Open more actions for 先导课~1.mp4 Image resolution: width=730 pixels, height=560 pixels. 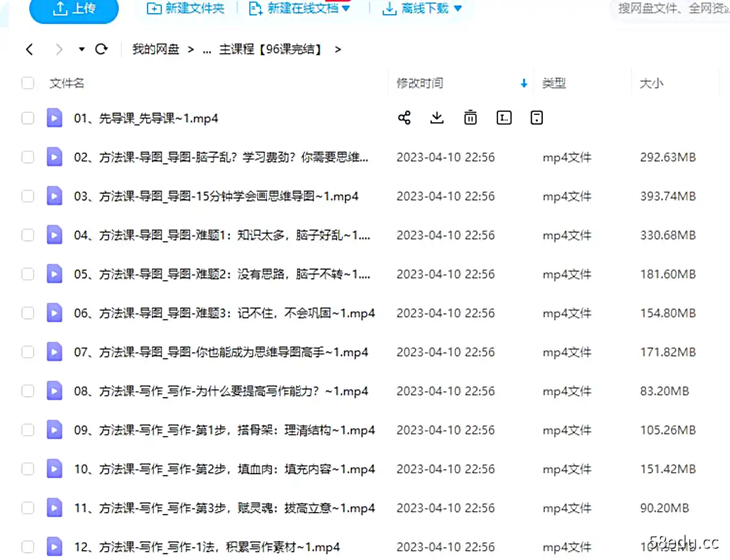536,118
